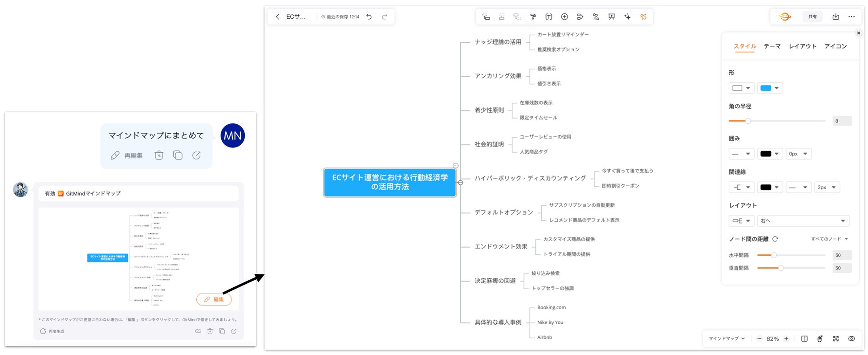868x355 pixels.
Task: Click the 水平間隔 slider handle
Action: point(774,255)
